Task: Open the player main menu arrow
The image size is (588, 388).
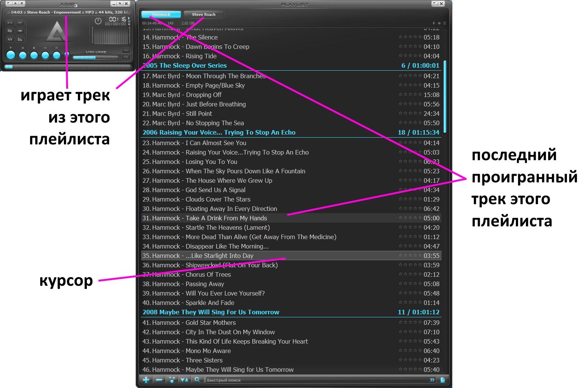Action: pos(8,4)
